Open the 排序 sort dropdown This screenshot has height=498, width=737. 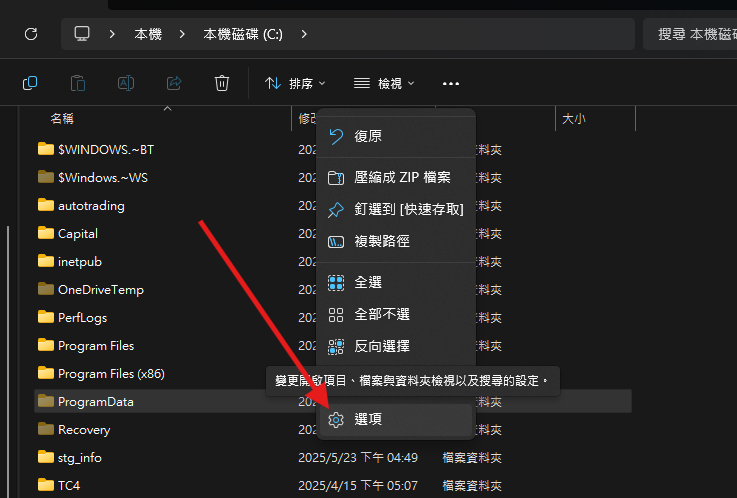click(297, 84)
